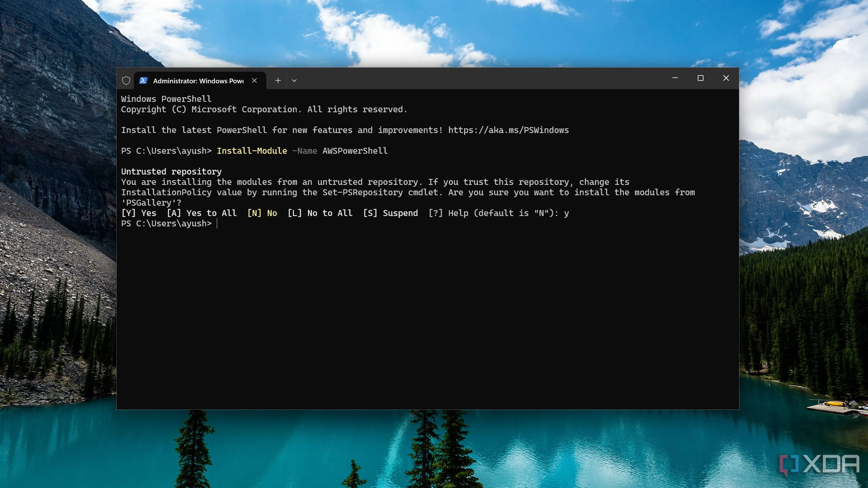Viewport: 868px width, 488px height.
Task: Click the maximize icon on the titlebar
Action: [x=701, y=78]
